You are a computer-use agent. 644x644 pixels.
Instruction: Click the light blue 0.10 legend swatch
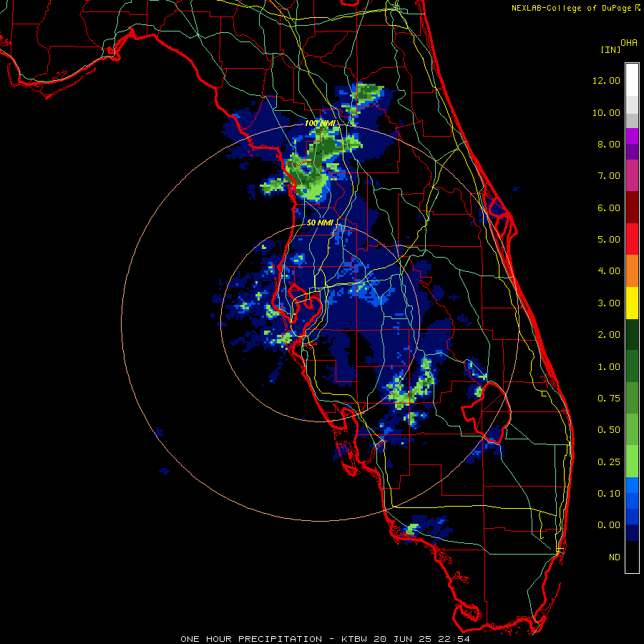[x=632, y=485]
